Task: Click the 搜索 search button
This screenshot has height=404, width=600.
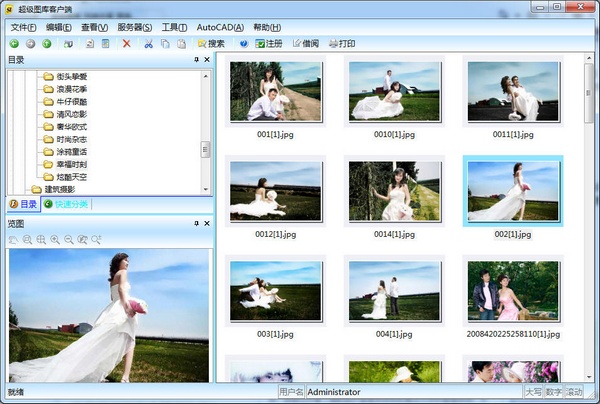Action: [x=211, y=44]
